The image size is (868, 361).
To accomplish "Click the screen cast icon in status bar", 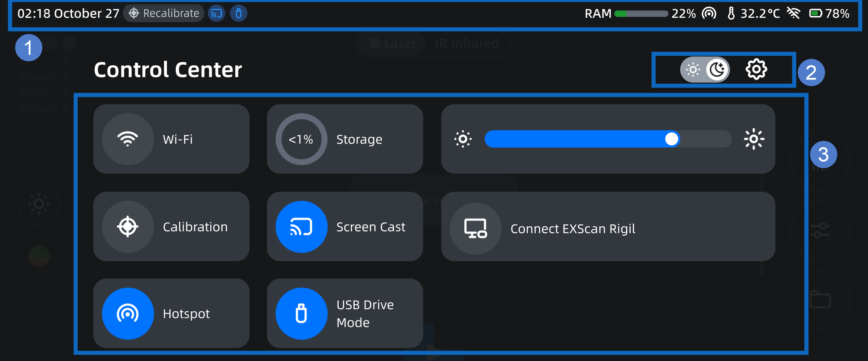I will click(x=216, y=14).
